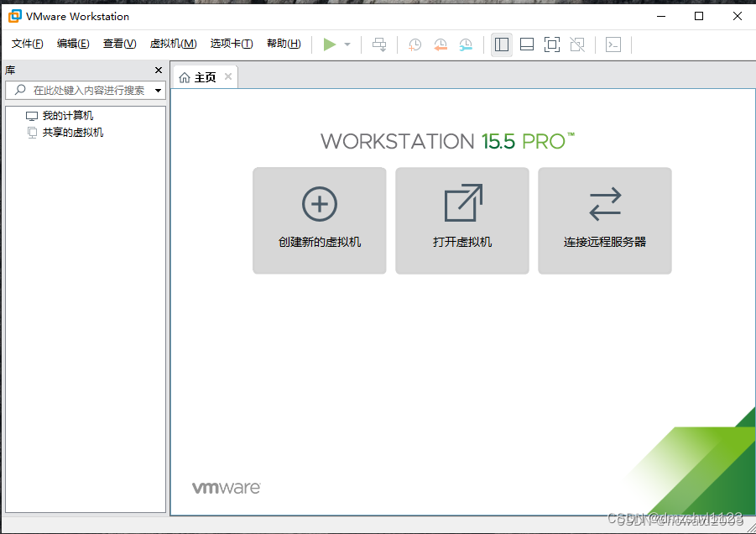Open the 选项卡(T) menu
Viewport: 756px width, 534px height.
pyautogui.click(x=232, y=44)
